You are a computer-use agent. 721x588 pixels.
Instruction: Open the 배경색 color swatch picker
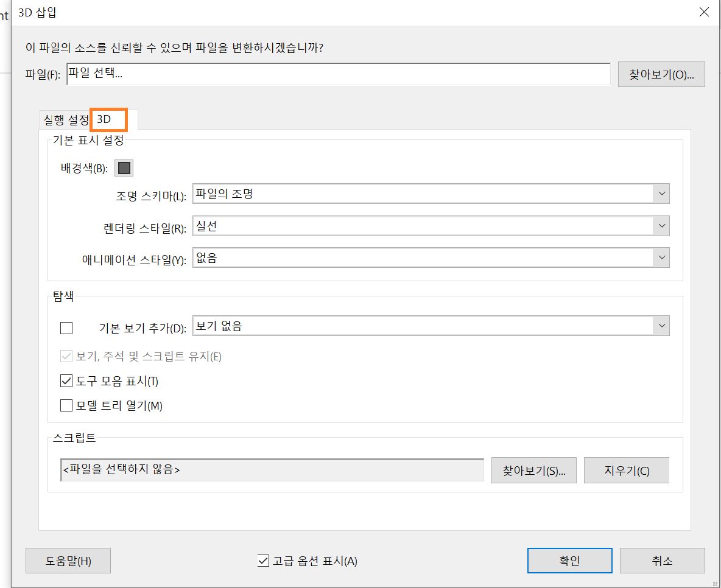[x=124, y=167]
